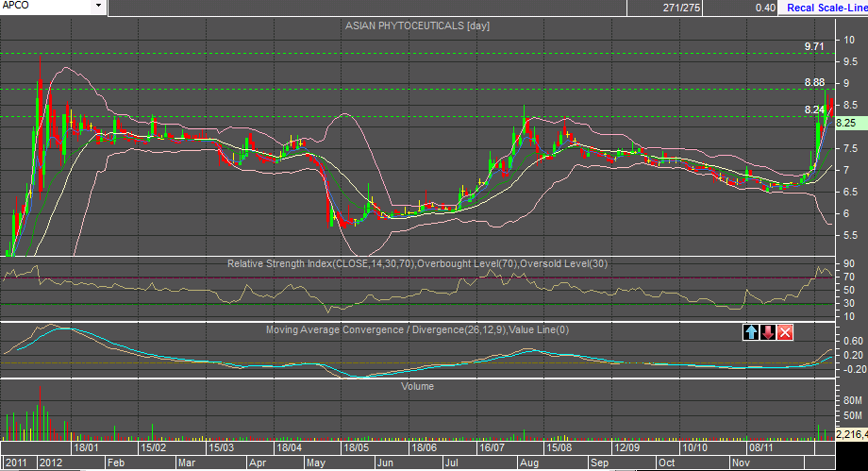Click the Nov month label
This screenshot has width=868, height=471.
click(x=741, y=463)
